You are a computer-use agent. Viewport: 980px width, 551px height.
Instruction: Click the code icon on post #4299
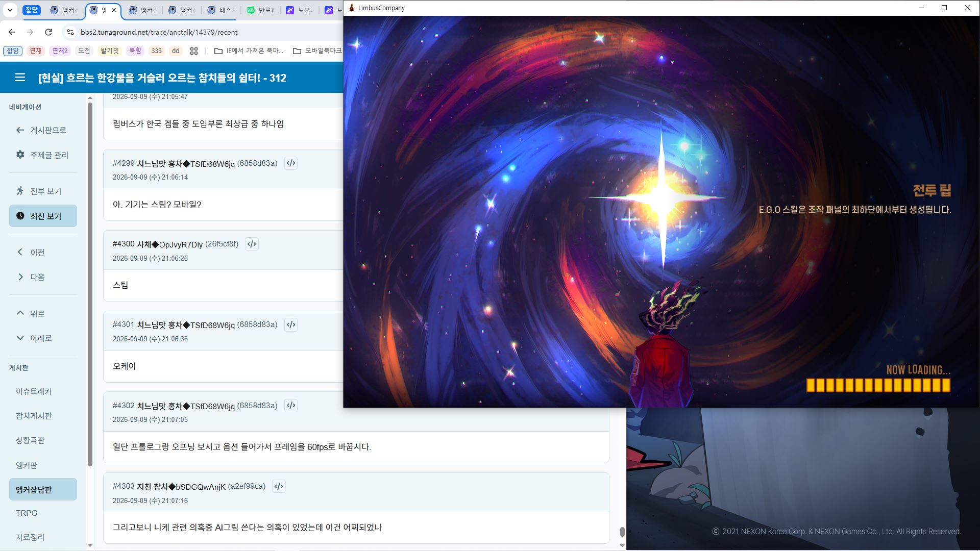coord(291,163)
